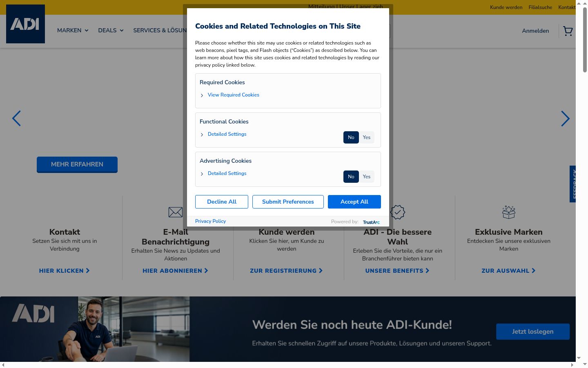588x368 pixels.
Task: Click the MEHR ERFAHREN button
Action: (x=77, y=164)
